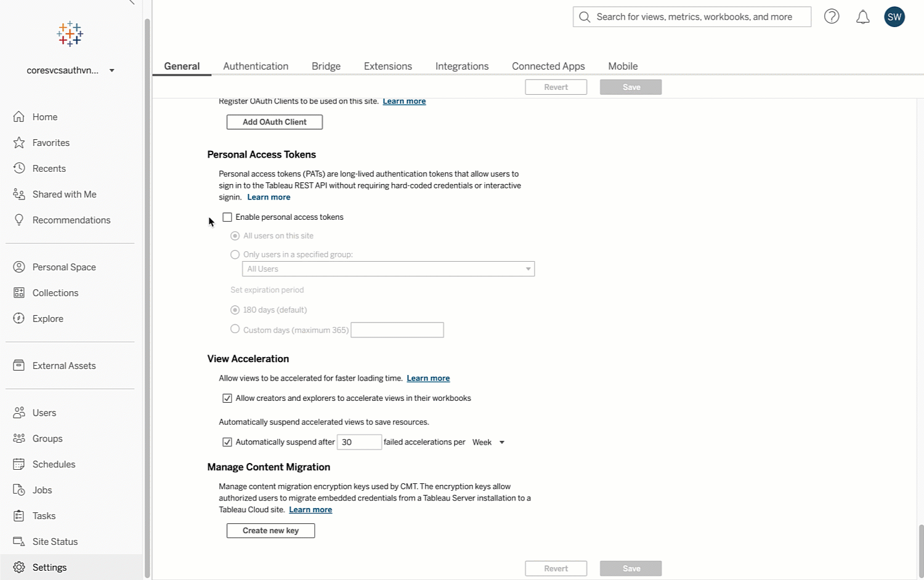
Task: Open the Recents clock icon
Action: point(19,168)
